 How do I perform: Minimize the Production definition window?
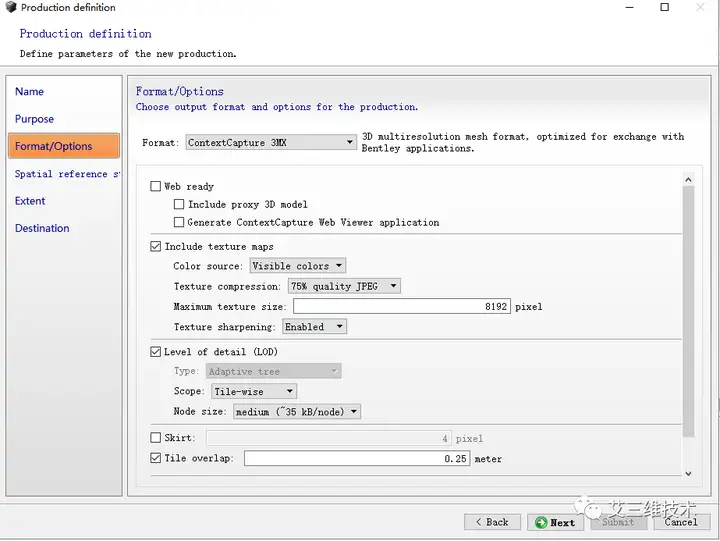tap(630, 7)
